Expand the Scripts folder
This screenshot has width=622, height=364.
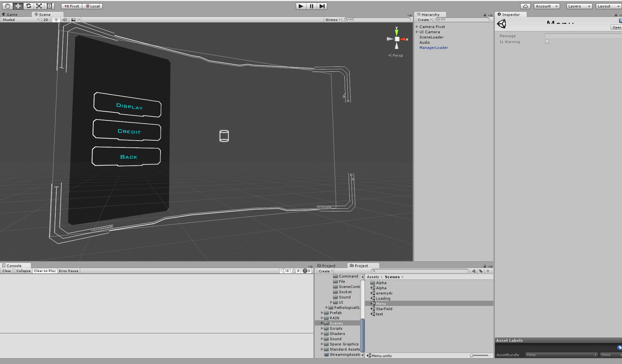pyautogui.click(x=322, y=328)
